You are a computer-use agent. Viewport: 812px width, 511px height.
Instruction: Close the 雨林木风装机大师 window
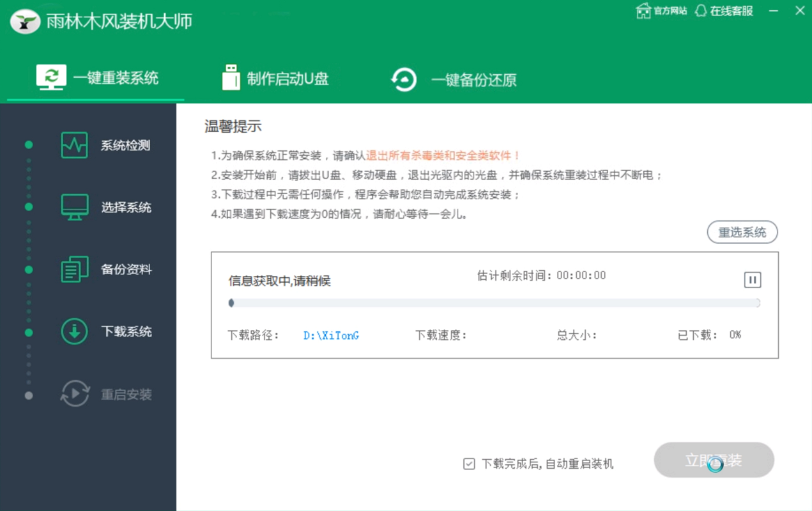pyautogui.click(x=800, y=11)
